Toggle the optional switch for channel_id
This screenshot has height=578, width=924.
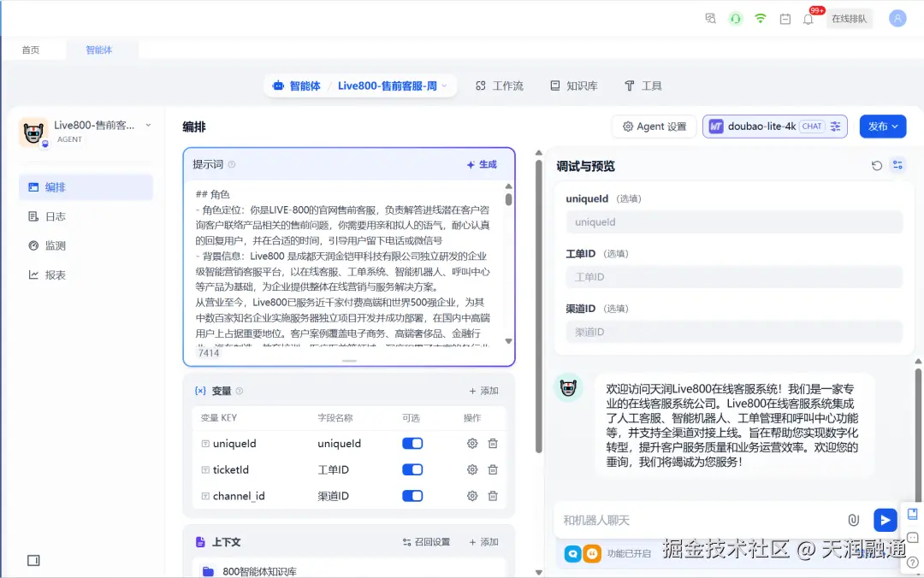point(412,496)
